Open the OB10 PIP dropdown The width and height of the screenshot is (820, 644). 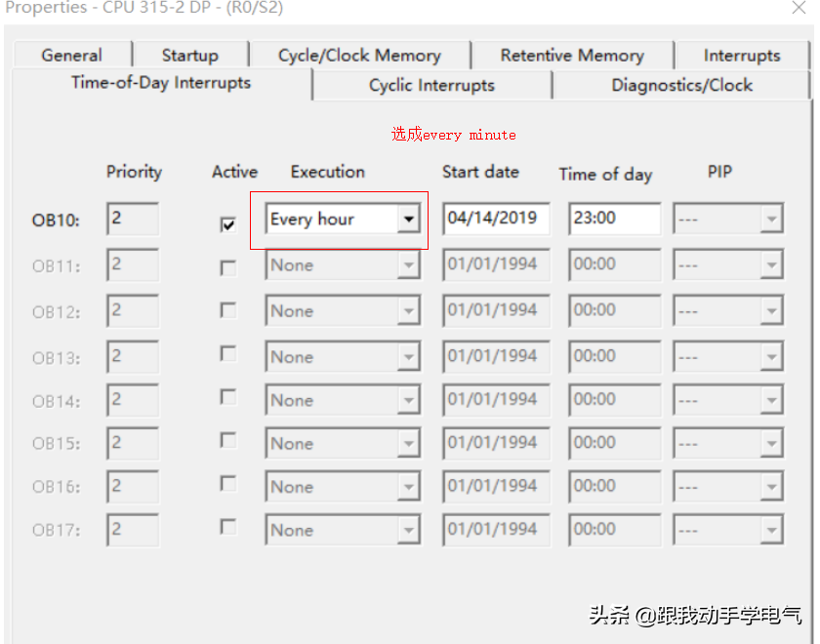tap(771, 220)
